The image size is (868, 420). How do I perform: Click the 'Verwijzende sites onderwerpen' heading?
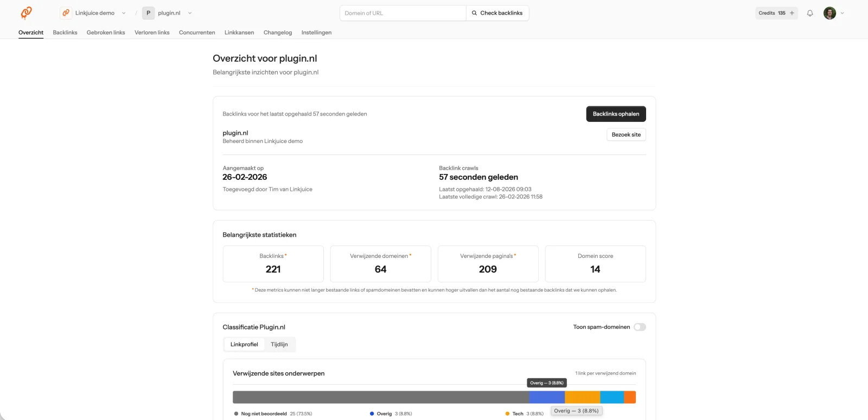tap(279, 373)
